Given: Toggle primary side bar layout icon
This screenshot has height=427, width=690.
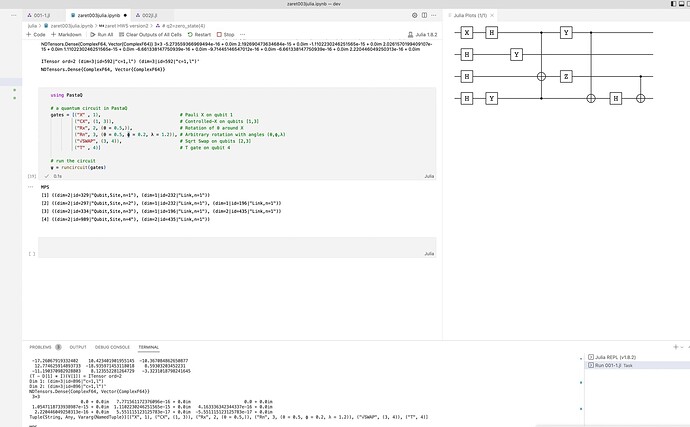Looking at the screenshot, I should 673,4.
